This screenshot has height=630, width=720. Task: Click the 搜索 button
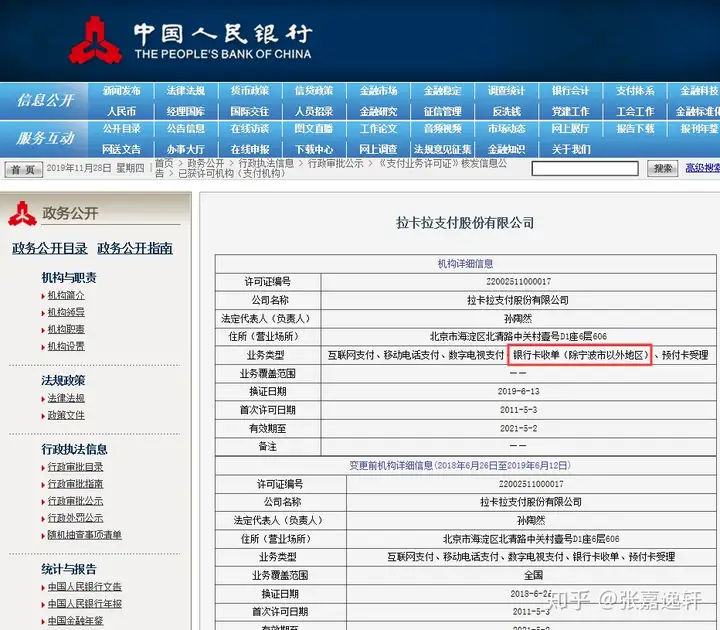click(663, 169)
